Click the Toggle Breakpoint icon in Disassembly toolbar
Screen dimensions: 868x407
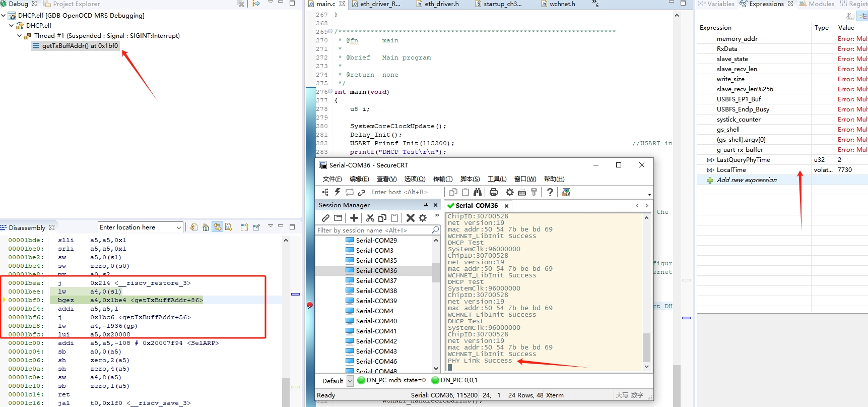[x=229, y=227]
